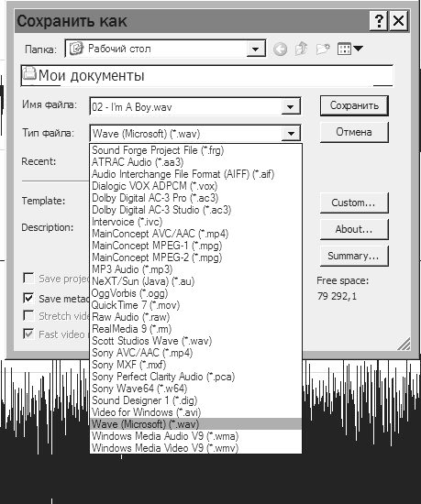Choose OggVorbis (*.ogg) format
The height and width of the screenshot is (504, 421).
pos(195,293)
